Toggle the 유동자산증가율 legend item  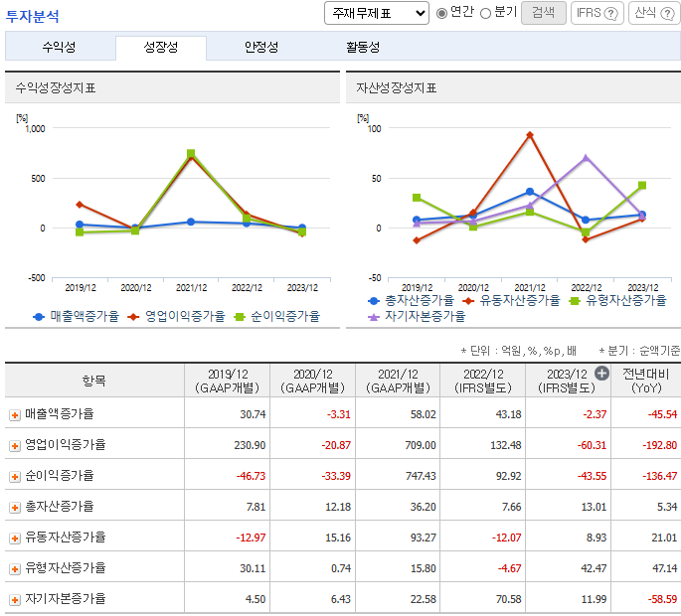pyautogui.click(x=512, y=300)
